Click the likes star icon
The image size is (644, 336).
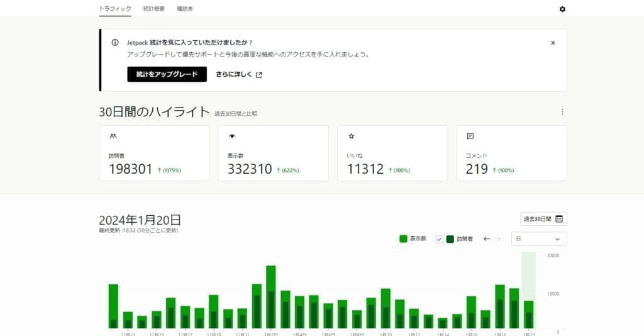click(x=351, y=135)
